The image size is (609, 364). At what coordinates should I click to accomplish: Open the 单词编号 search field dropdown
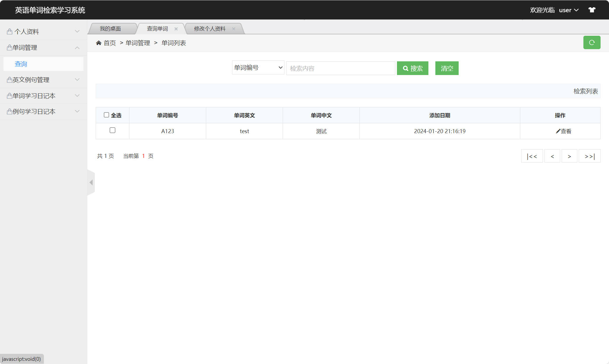pos(258,68)
